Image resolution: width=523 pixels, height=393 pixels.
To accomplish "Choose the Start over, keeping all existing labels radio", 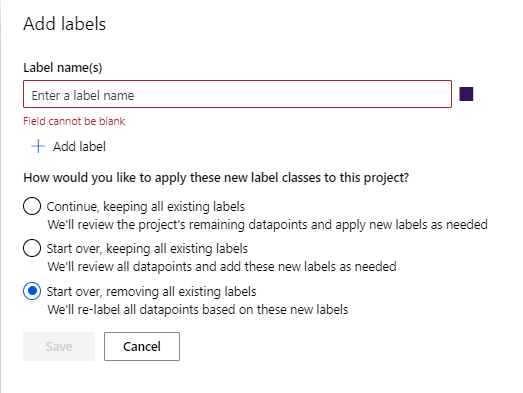I will coord(32,248).
